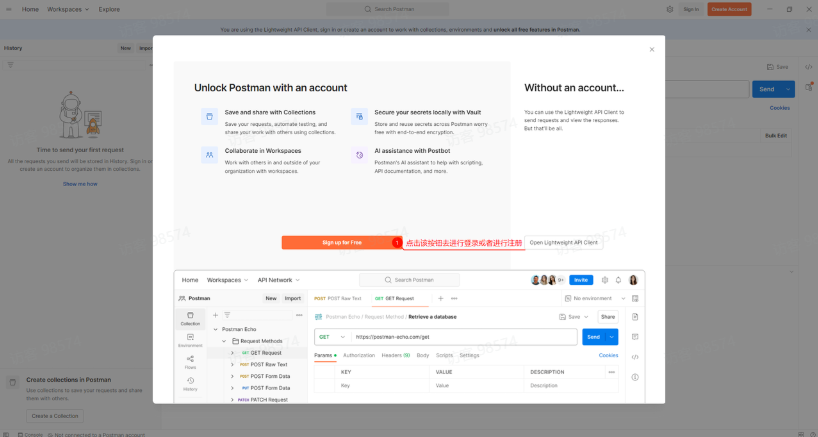This screenshot has height=437, width=818.
Task: Click 'Save and share with Collections' heading
Action: click(270, 112)
